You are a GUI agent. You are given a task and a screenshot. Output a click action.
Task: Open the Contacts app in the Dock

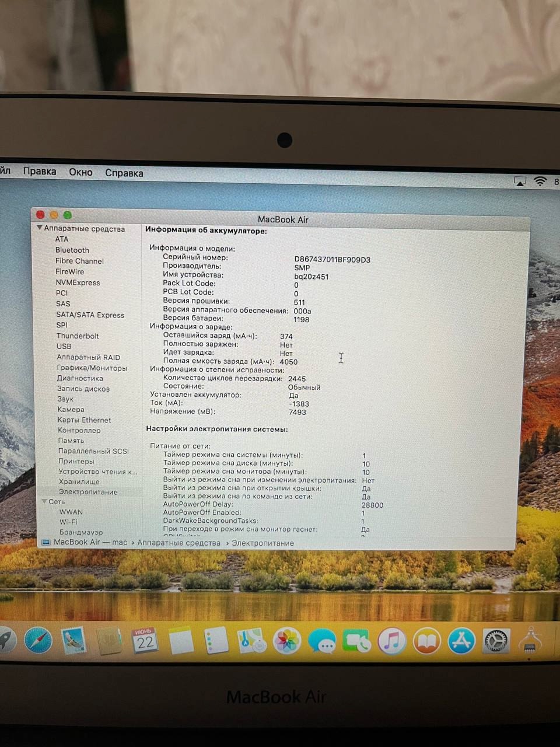pyautogui.click(x=109, y=641)
